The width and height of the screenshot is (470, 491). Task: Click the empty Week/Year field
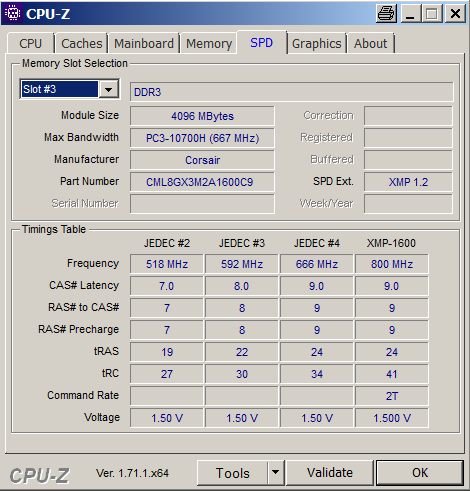tap(408, 204)
